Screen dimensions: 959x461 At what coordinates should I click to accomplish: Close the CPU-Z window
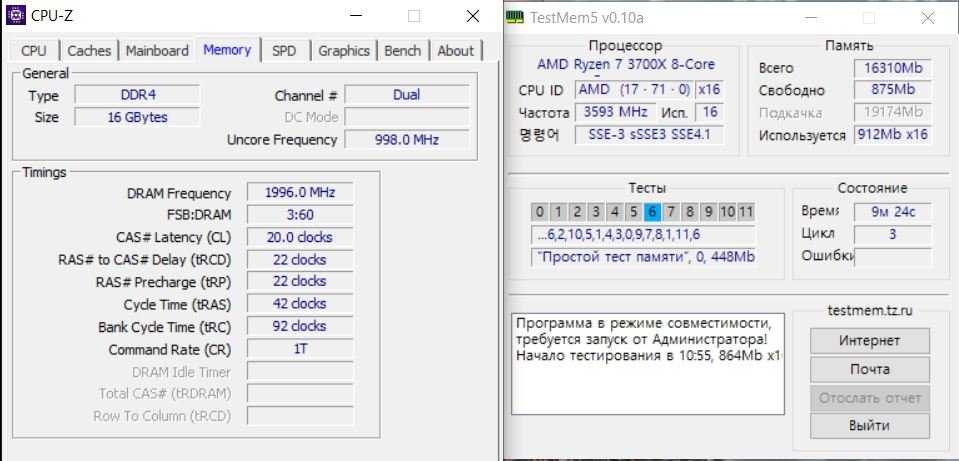click(x=473, y=17)
